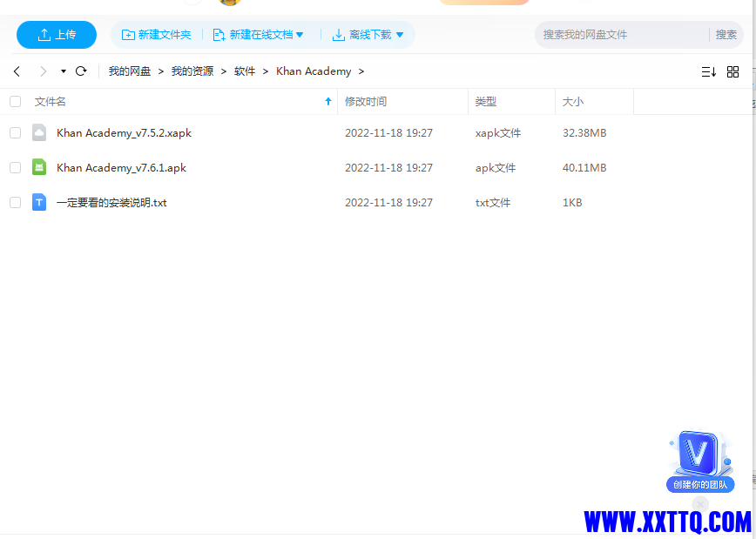This screenshot has width=756, height=539.
Task: Click the txt文件 type cell
Action: 493,203
